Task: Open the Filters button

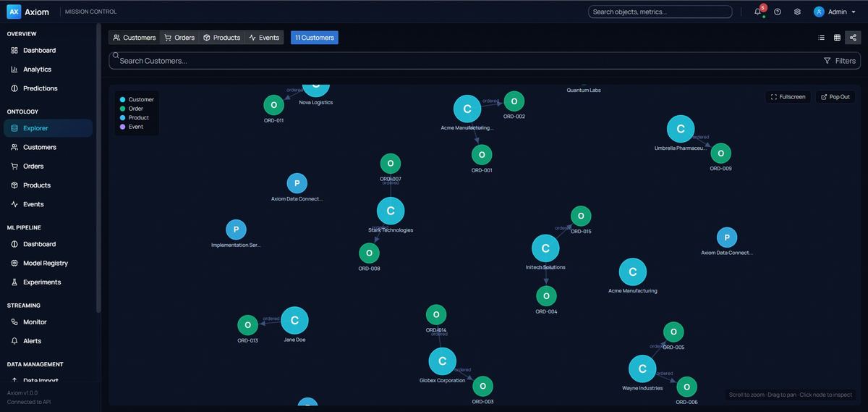Action: pos(840,61)
